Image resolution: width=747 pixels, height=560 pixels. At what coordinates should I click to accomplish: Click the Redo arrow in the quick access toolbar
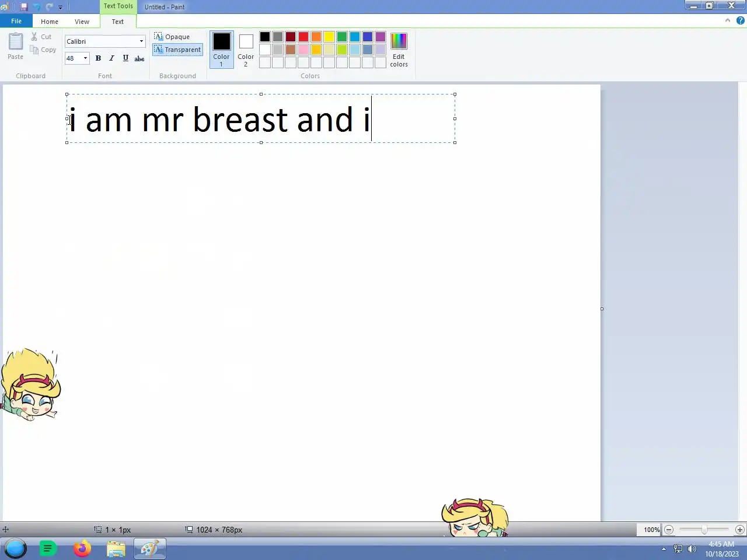49,7
